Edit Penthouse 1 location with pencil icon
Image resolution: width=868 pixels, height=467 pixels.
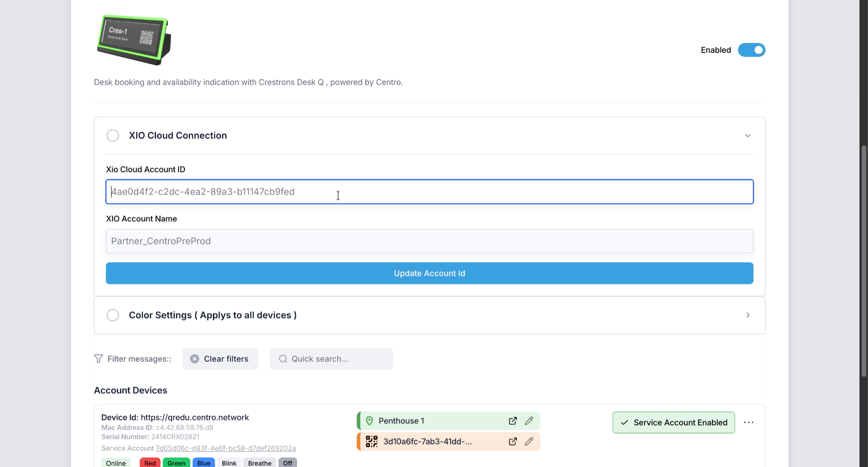pos(529,421)
